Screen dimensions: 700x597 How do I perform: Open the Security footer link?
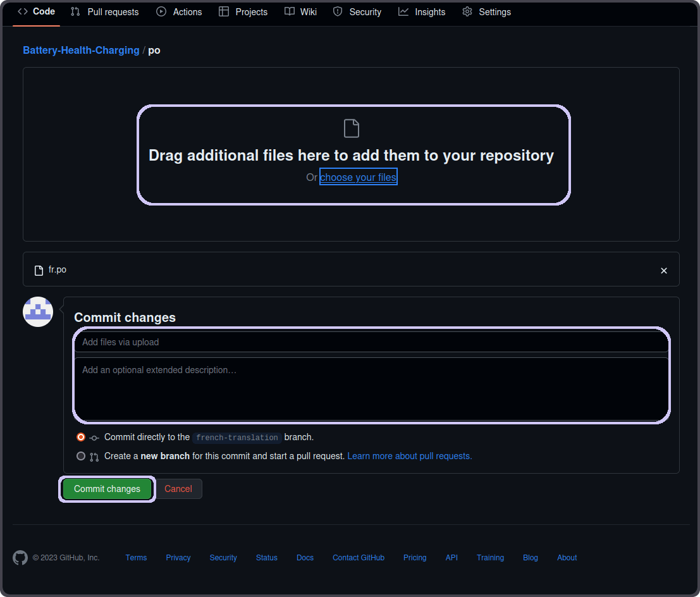tap(223, 558)
